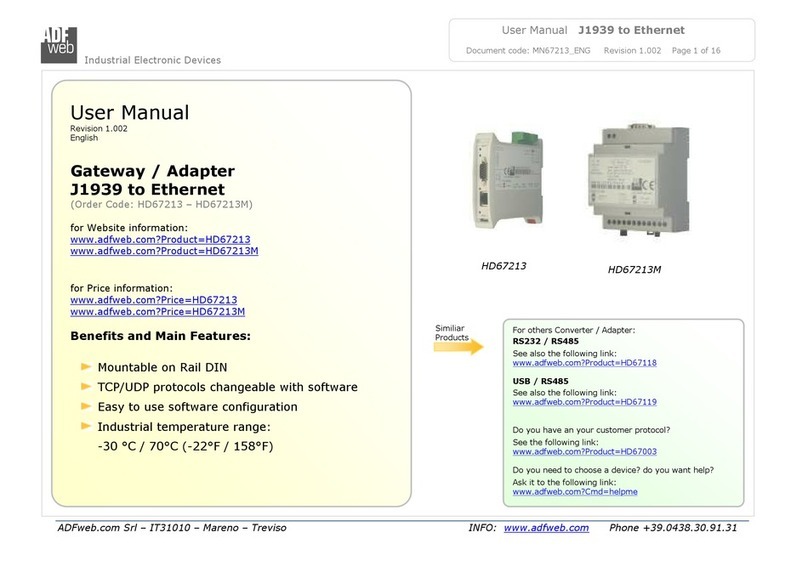Click 'HD67213M' caption under right device
This screenshot has height=561, width=808.
click(x=634, y=269)
